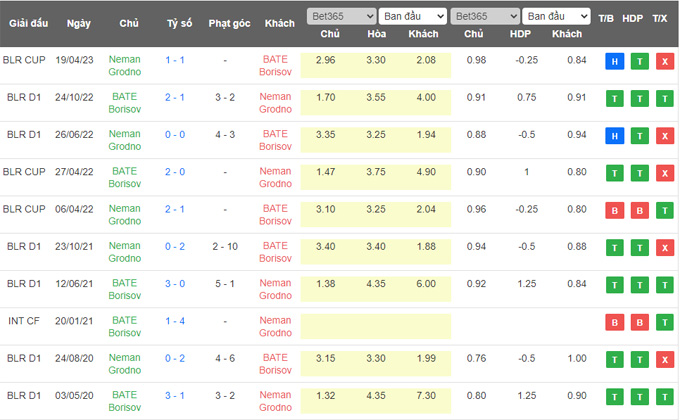Open the Bet365 dropdown above the 1X2 odds
680x420 pixels.
(340, 16)
